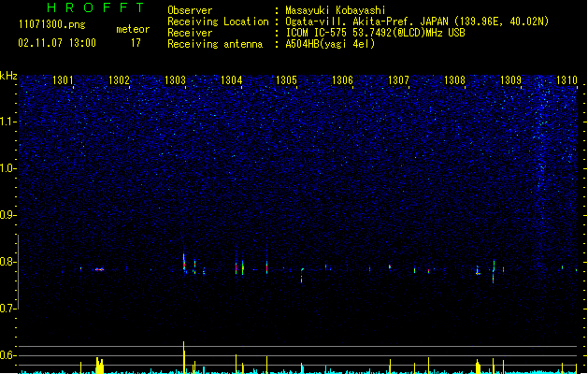Click the 0.6 kHz axis label

click(x=8, y=355)
